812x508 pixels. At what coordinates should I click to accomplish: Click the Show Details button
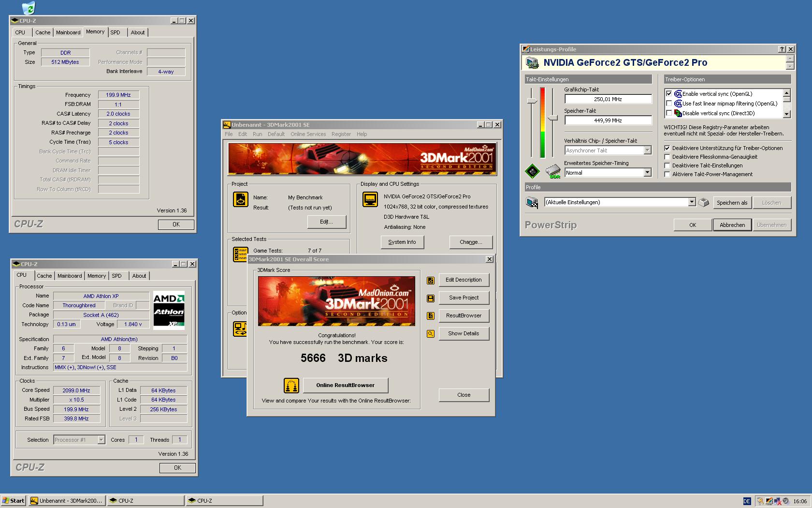[x=464, y=333]
